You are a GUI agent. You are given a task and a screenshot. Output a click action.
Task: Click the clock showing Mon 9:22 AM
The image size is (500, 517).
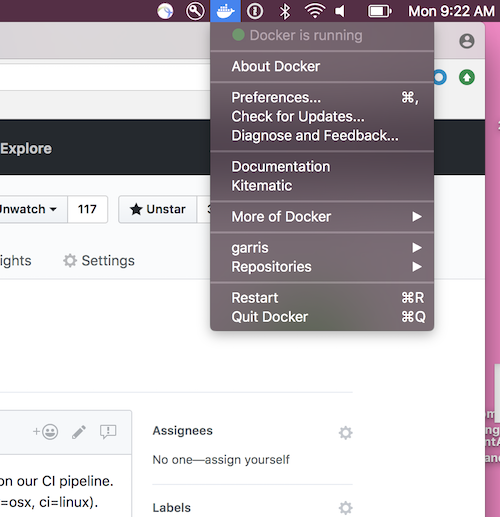(451, 11)
